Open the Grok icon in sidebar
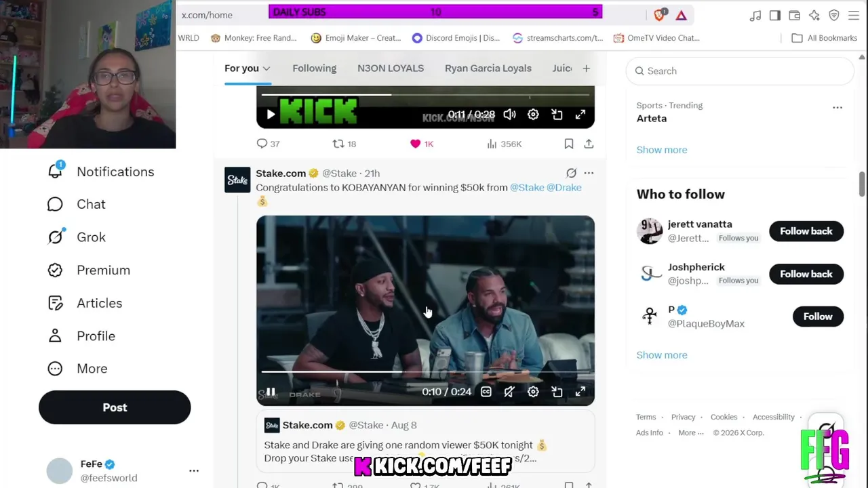Image resolution: width=868 pixels, height=488 pixels. click(x=56, y=237)
